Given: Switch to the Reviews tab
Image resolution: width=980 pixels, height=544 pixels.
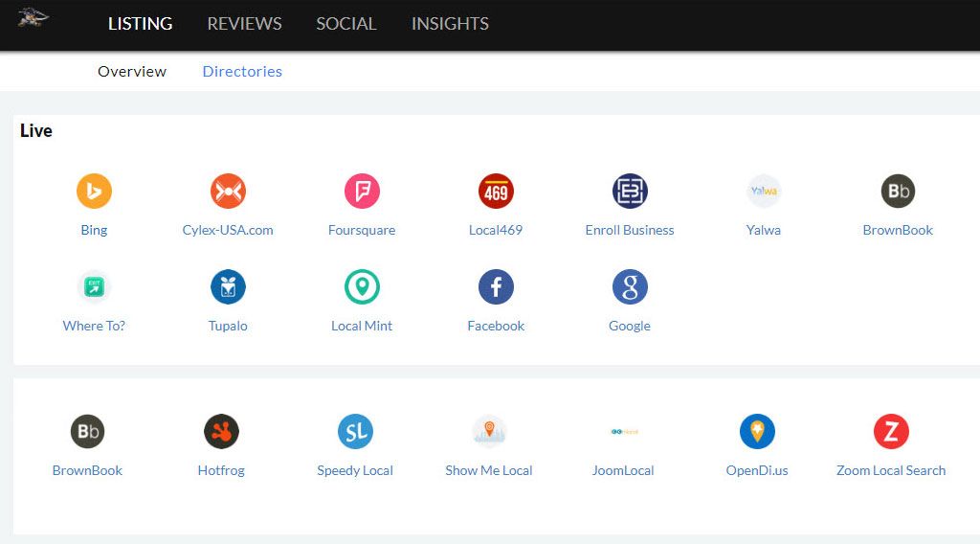Looking at the screenshot, I should [244, 24].
